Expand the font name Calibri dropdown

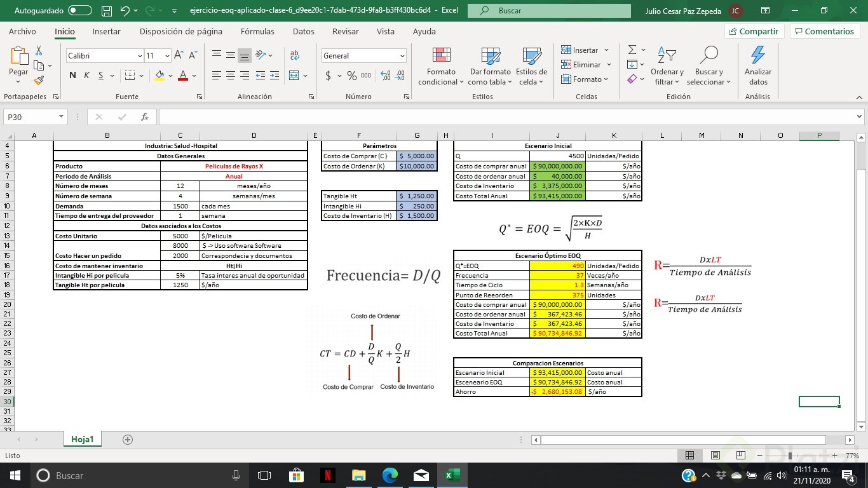tap(140, 56)
